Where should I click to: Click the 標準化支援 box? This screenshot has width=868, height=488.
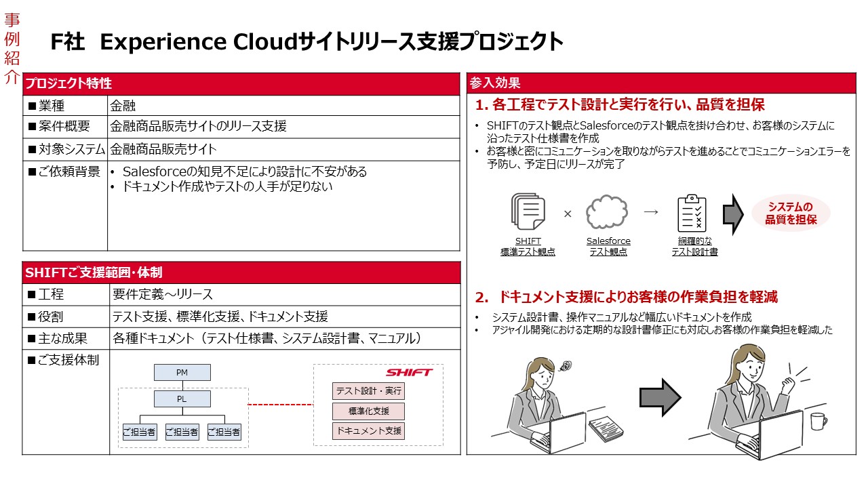coord(368,411)
